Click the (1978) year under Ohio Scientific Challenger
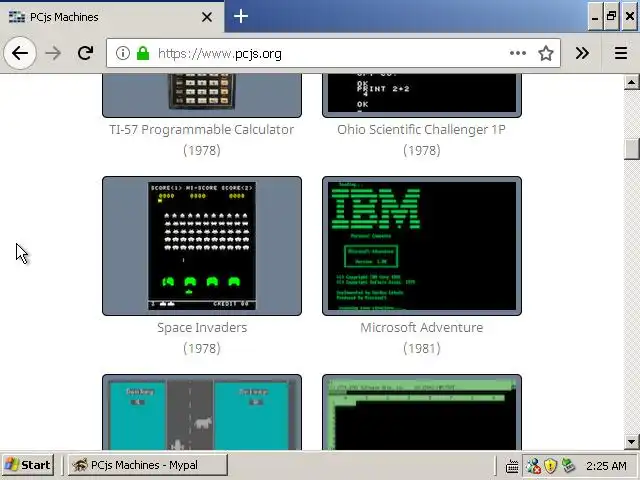The width and height of the screenshot is (640, 480). 422,151
